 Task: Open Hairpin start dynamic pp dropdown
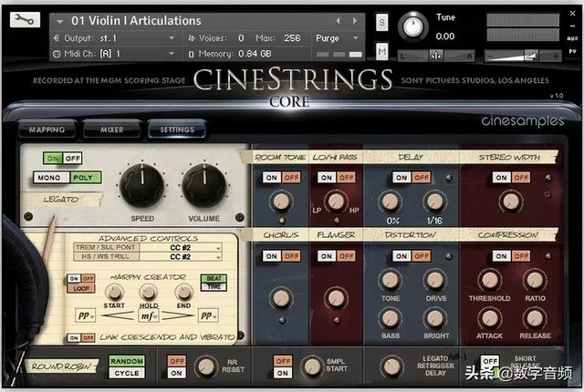85,315
